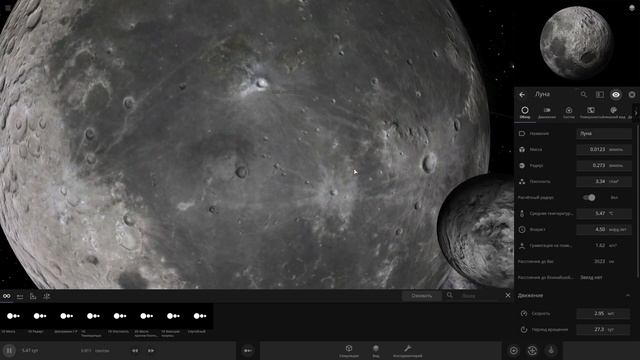
Task: Switch to the Движение motion tab
Action: [547, 112]
